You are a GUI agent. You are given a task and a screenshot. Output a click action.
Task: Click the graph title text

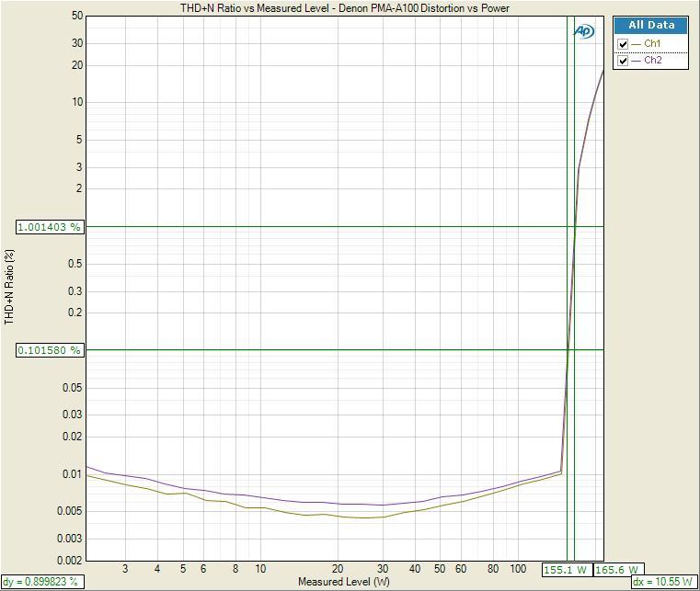coord(345,8)
